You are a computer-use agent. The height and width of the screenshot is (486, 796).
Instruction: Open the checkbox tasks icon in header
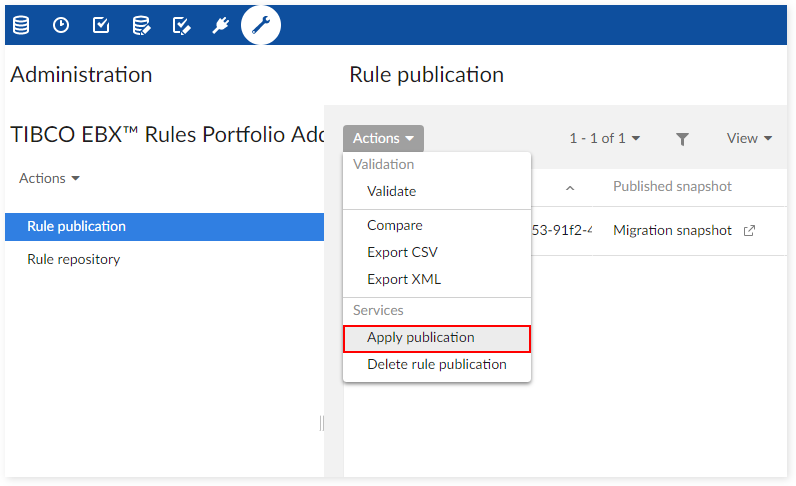pos(101,25)
